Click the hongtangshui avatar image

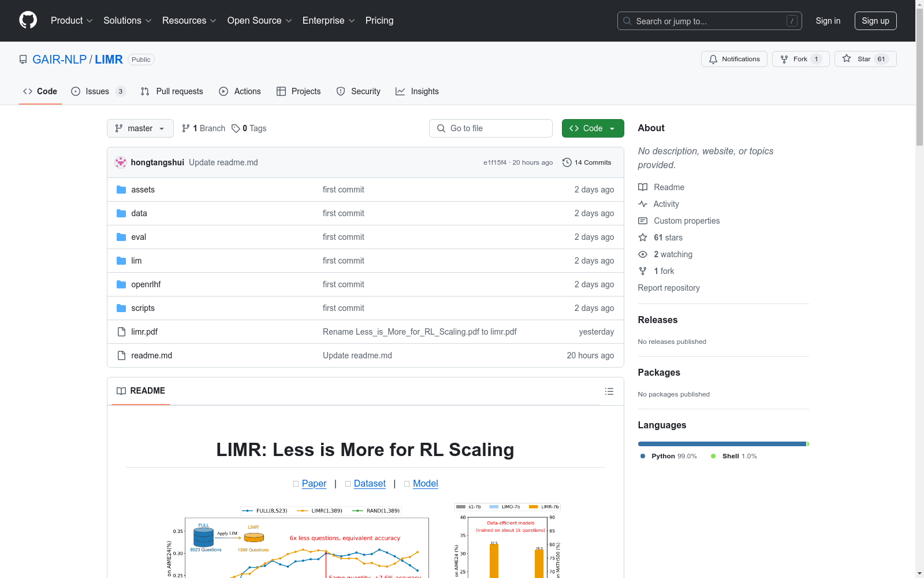point(121,162)
